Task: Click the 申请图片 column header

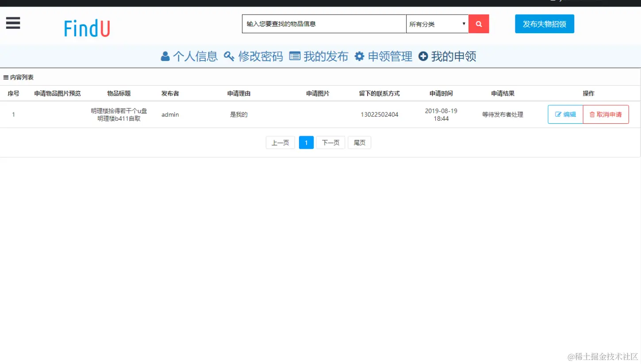Action: tap(318, 93)
